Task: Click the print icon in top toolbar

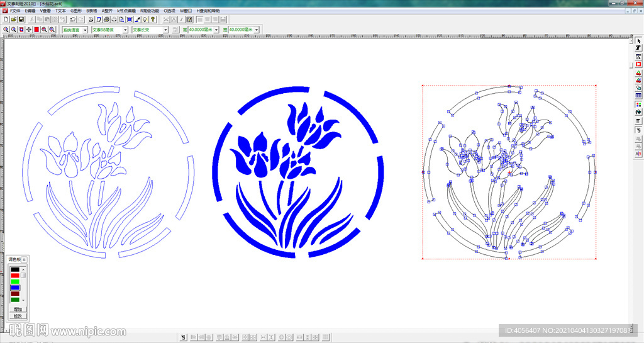Action: 106,20
